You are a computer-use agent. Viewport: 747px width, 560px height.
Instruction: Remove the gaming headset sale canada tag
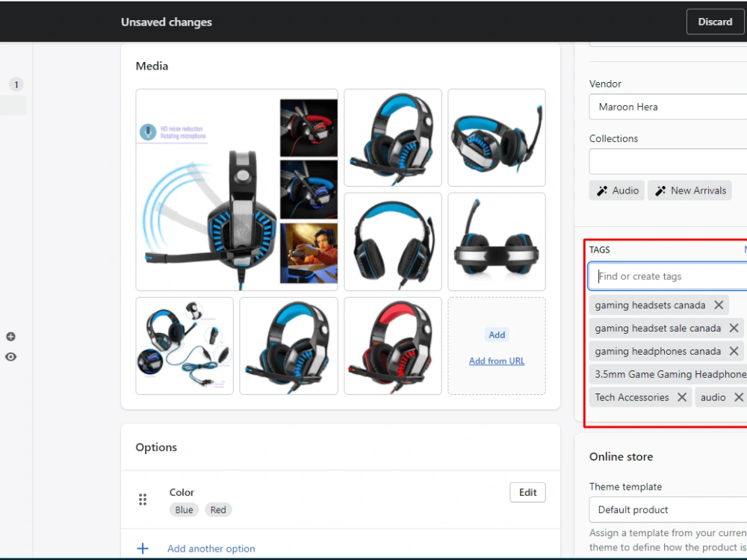coord(734,328)
